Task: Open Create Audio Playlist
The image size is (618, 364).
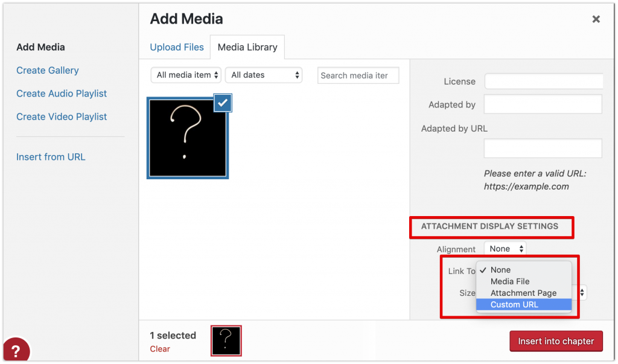Action: tap(62, 94)
